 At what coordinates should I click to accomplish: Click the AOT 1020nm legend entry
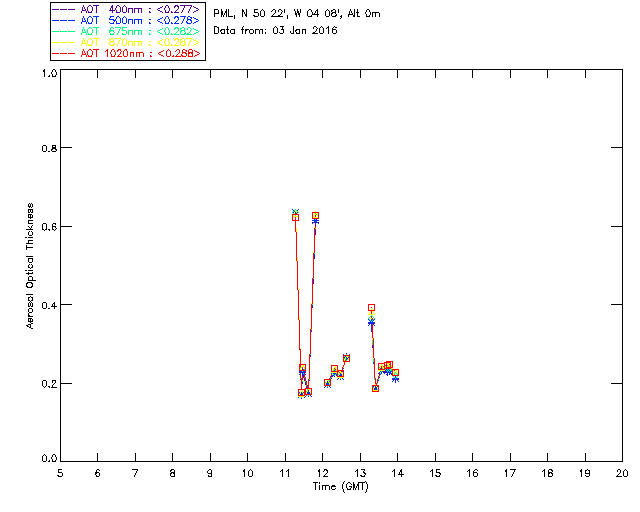127,53
